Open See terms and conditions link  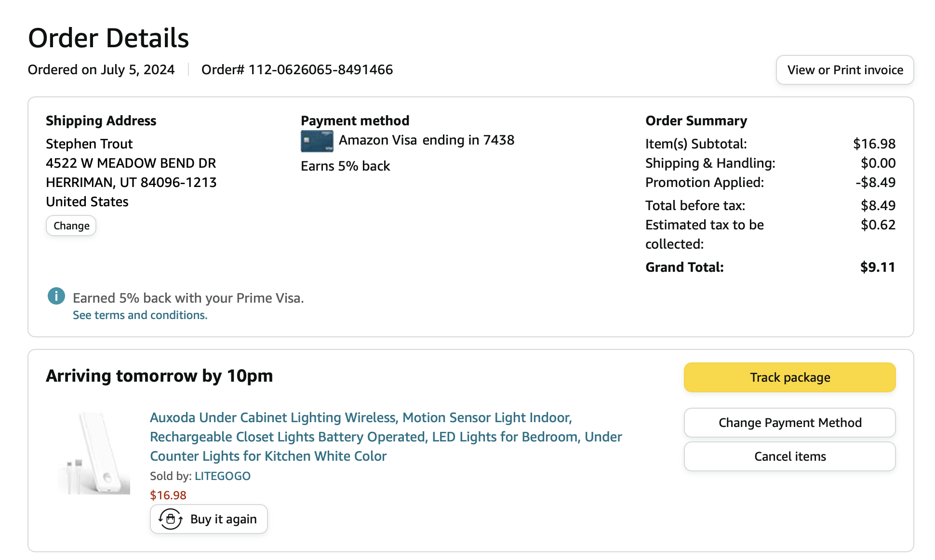[x=140, y=315]
